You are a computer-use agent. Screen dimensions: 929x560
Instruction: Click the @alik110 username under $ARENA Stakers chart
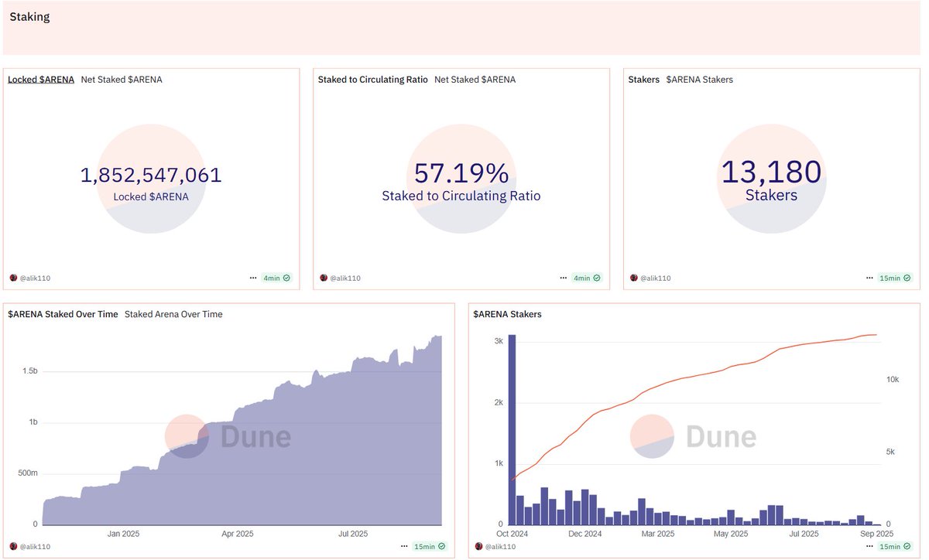500,546
